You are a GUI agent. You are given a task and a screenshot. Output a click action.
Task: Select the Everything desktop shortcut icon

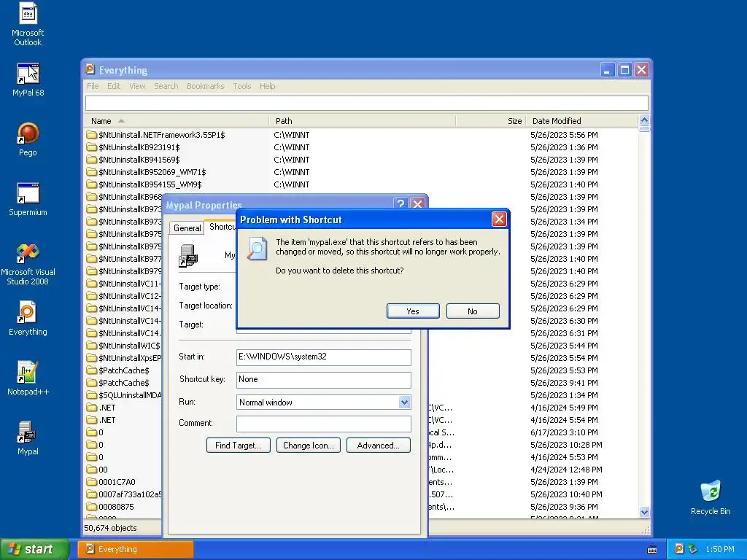[28, 319]
